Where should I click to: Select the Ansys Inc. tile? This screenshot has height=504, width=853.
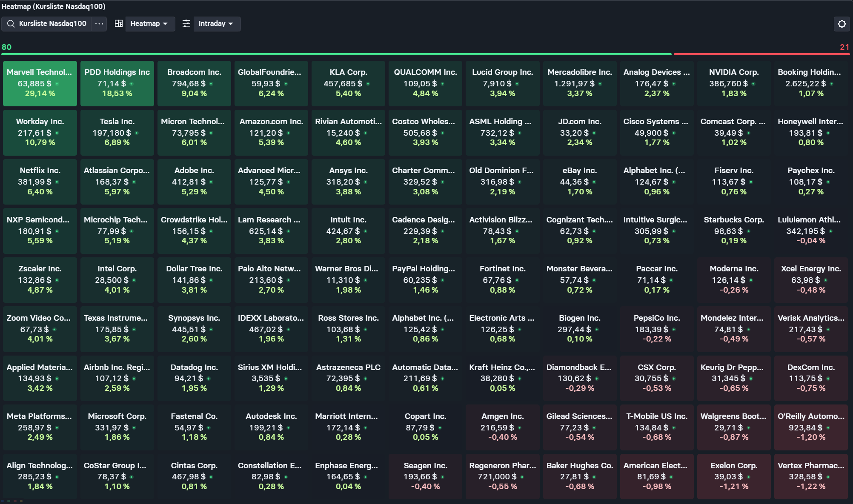point(348,182)
